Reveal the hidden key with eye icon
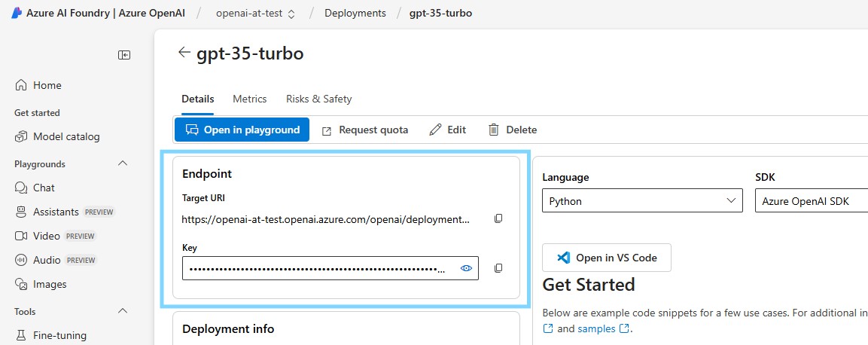 coord(466,268)
